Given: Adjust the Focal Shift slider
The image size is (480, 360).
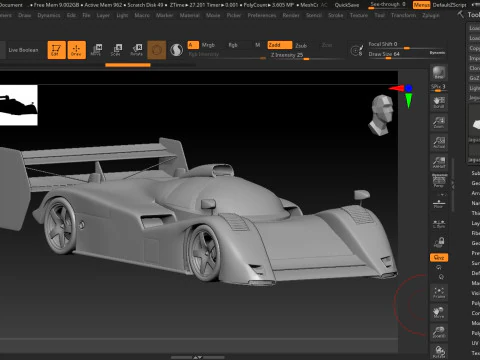Looking at the screenshot, I should tap(407, 45).
